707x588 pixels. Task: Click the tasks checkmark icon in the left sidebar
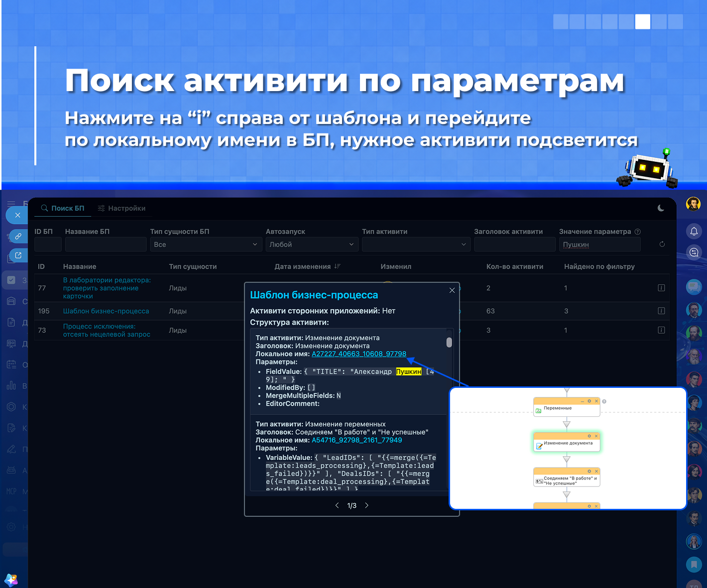pos(11,280)
